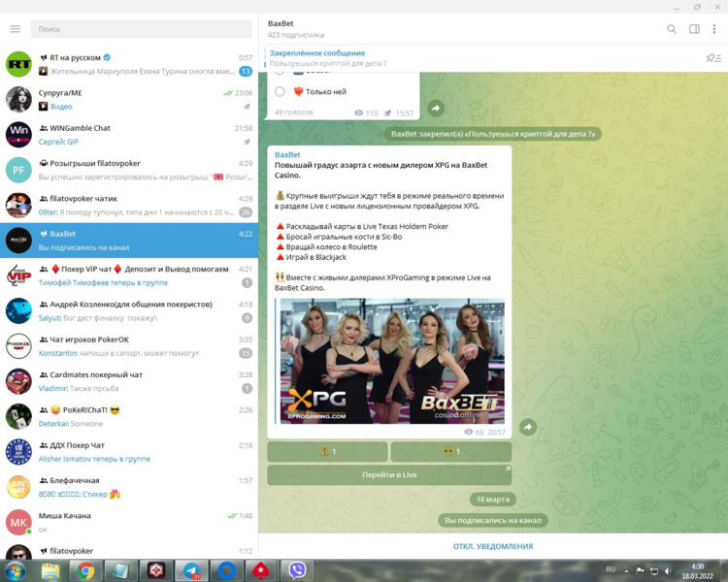Open the ДДХ Покер Чат group
The height and width of the screenshot is (582, 728).
(x=129, y=452)
